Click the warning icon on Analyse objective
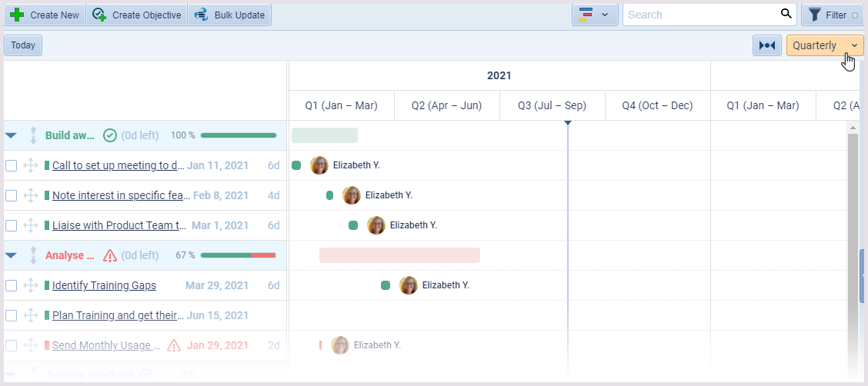The image size is (868, 386). (x=110, y=255)
